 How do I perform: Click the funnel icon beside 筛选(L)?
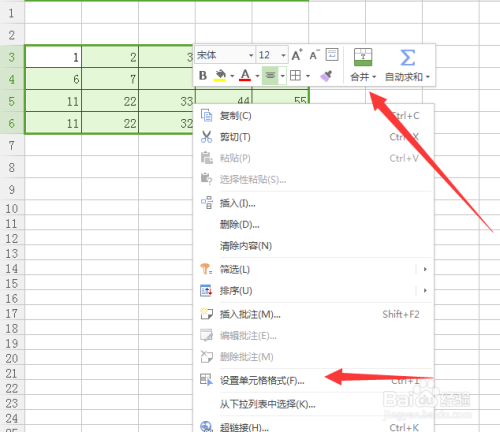(206, 269)
